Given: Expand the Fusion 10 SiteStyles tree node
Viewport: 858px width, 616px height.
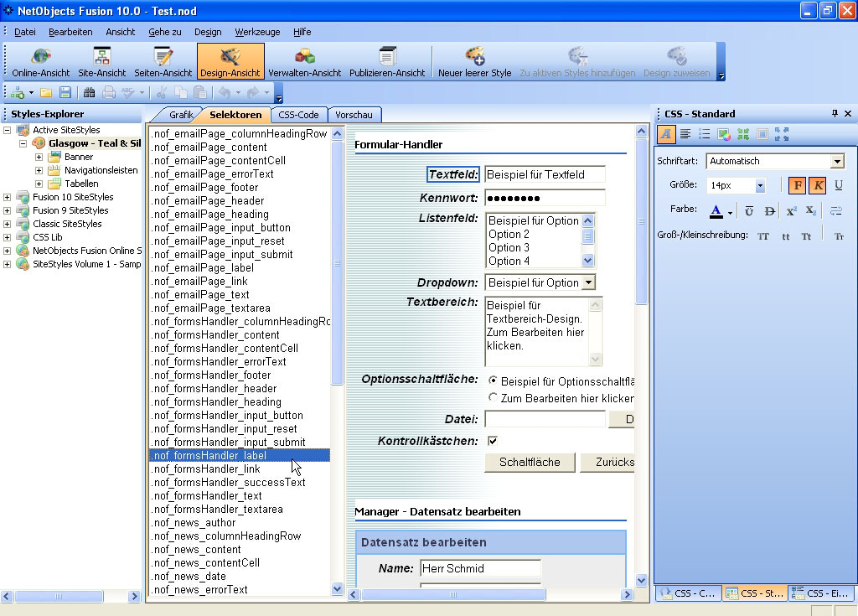Looking at the screenshot, I should click(8, 197).
